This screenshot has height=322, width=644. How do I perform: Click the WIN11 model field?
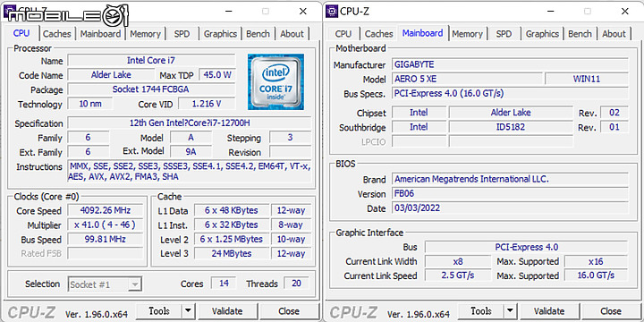point(587,79)
